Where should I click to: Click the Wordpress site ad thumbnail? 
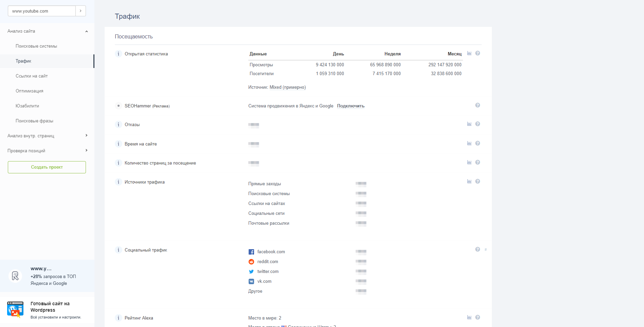[x=15, y=309]
